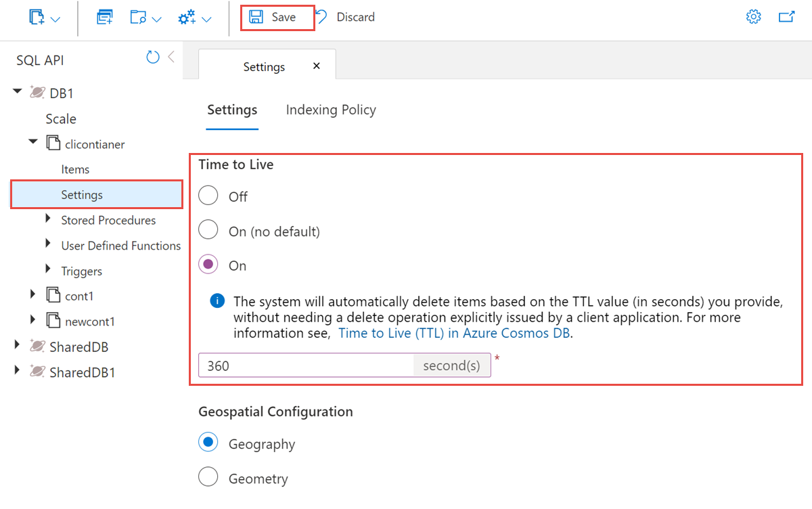The width and height of the screenshot is (812, 509).
Task: Click the New SQL Query toolbar icon
Action: coord(104,18)
